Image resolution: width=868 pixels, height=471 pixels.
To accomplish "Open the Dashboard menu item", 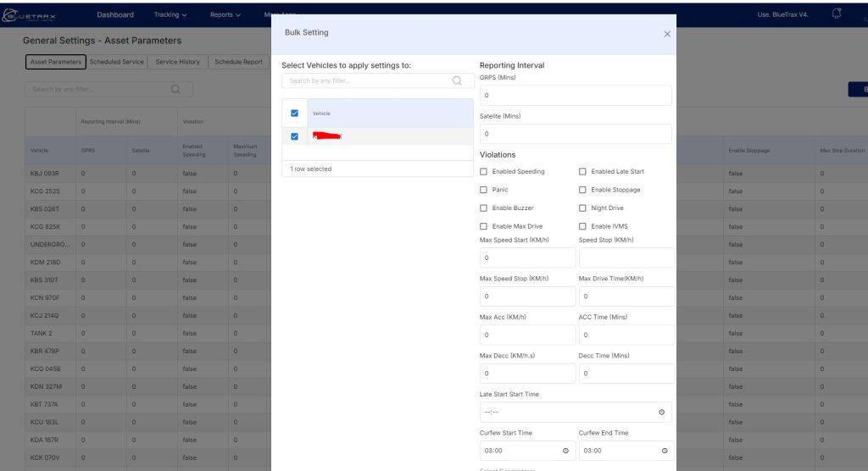I will [115, 14].
